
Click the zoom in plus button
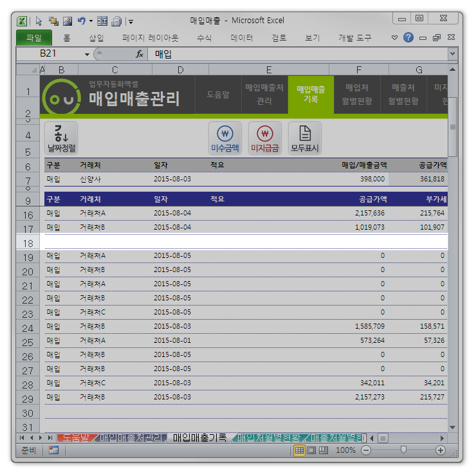(441, 450)
